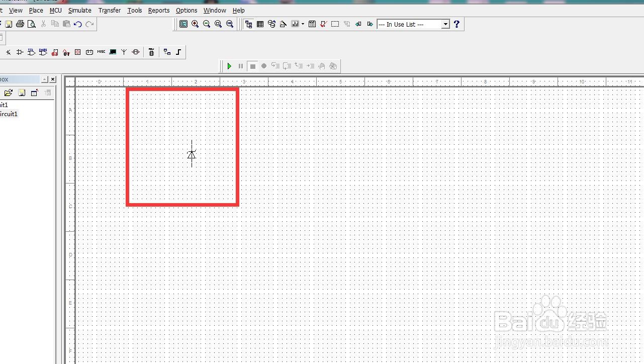This screenshot has height=364, width=644.
Task: Place a Misc Digital component
Action: (x=55, y=52)
